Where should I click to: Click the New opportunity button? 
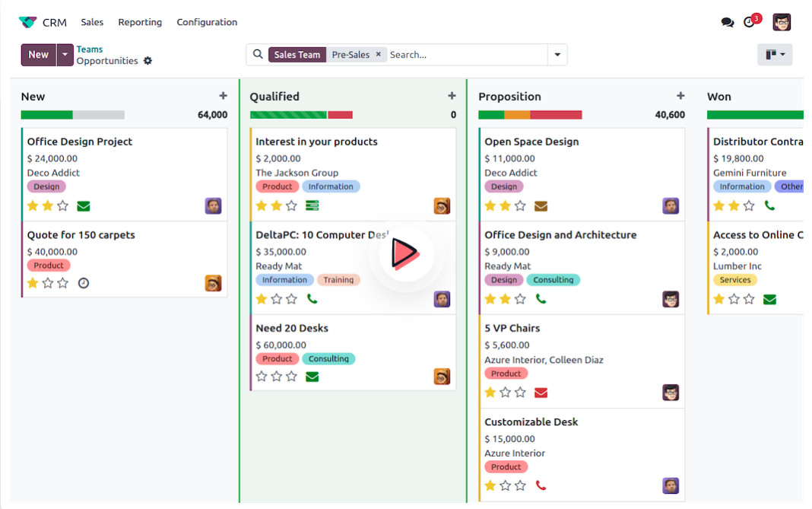point(38,55)
